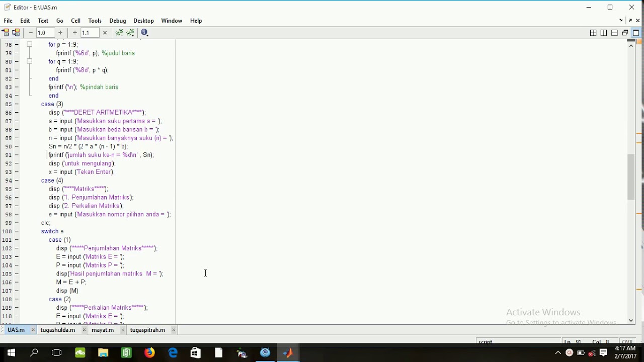Screen dimensions: 644x362
Task: Select the top/bottom tile layout
Action: tap(614, 33)
